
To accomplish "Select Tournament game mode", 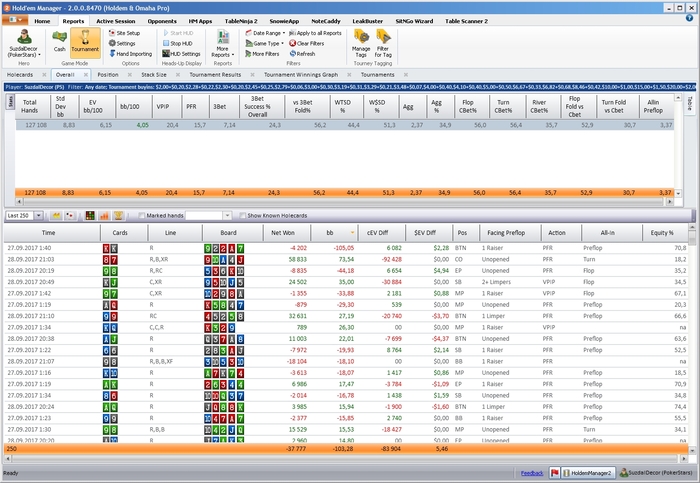I will pos(85,42).
